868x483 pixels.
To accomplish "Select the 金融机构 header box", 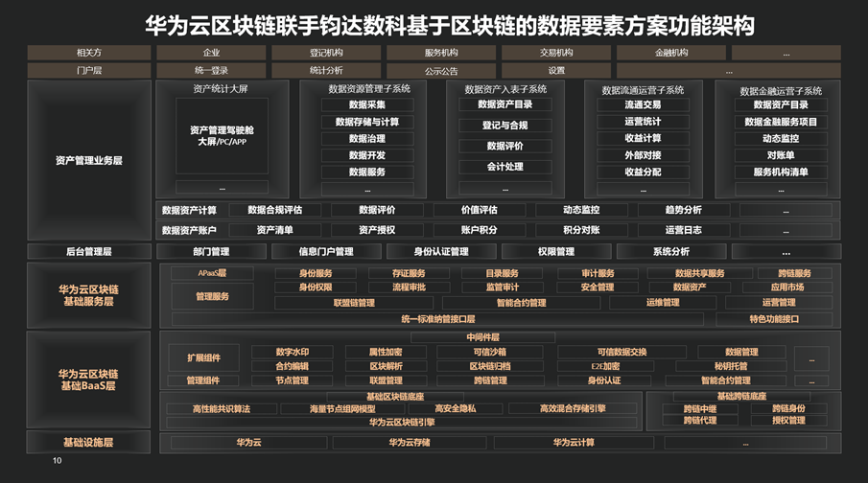I will pyautogui.click(x=671, y=53).
